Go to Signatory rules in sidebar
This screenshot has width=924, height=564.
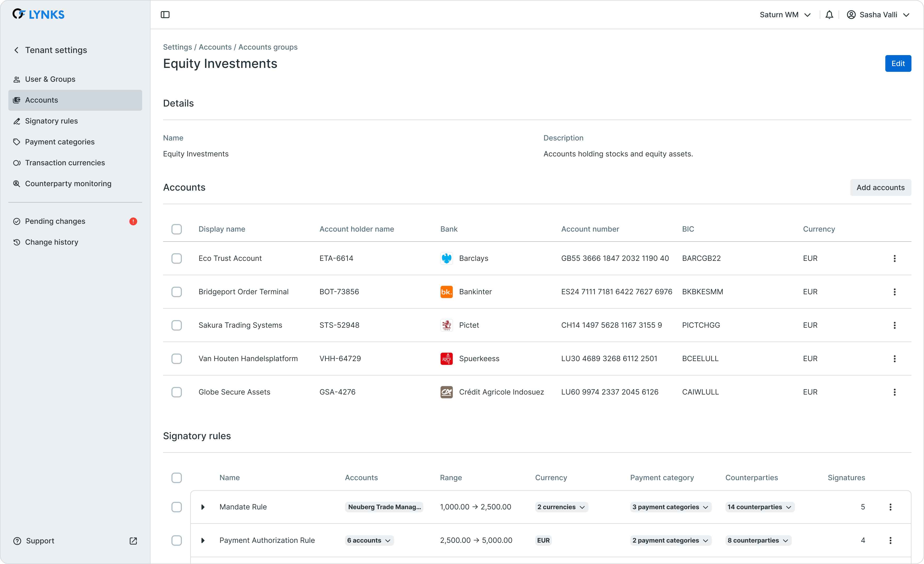[x=51, y=121]
